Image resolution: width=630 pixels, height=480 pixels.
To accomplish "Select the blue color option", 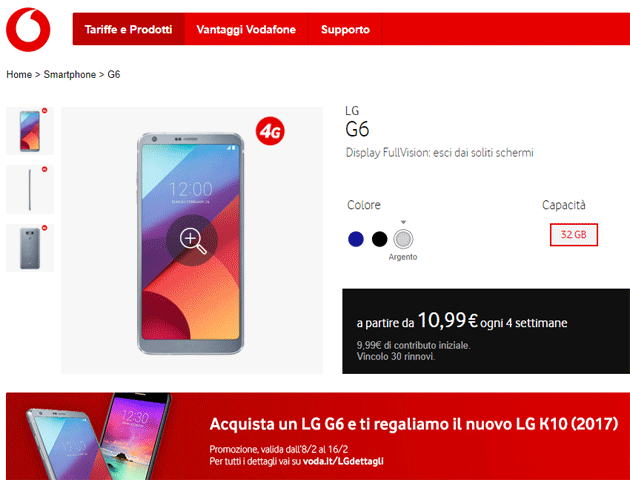I will tap(356, 239).
